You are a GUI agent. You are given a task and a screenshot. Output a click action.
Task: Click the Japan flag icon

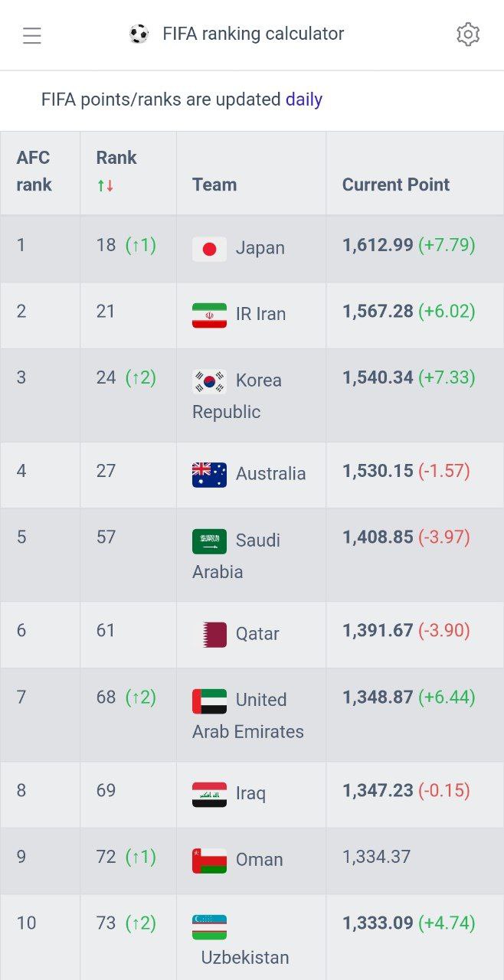(209, 248)
